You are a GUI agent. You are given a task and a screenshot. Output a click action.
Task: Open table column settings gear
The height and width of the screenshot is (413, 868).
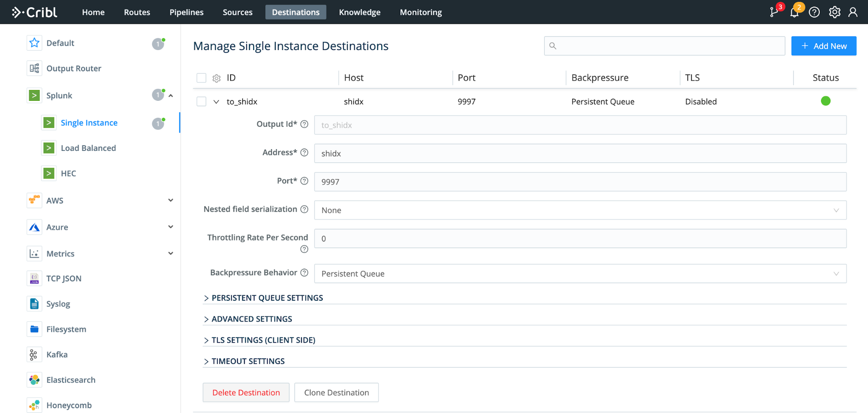pos(216,78)
